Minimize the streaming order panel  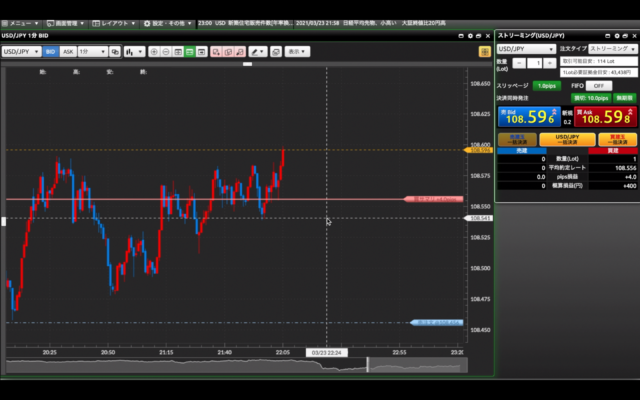(x=608, y=36)
